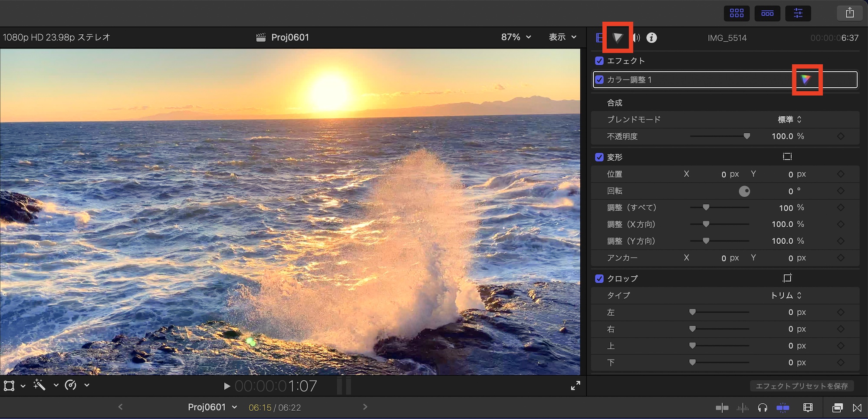
Task: Open the 87% zoom level dropdown
Action: (x=516, y=37)
